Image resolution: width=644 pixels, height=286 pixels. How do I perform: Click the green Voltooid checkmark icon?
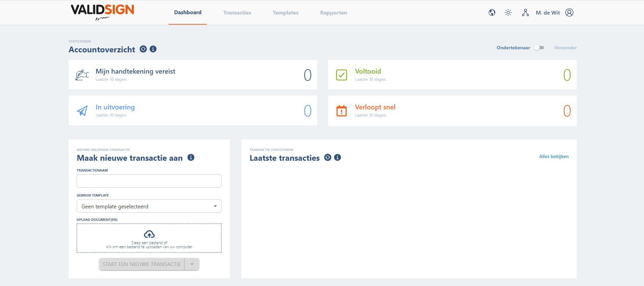(342, 75)
